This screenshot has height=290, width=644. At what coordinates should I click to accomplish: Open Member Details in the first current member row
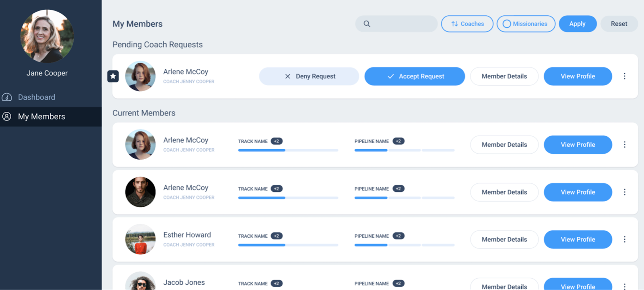(x=504, y=145)
